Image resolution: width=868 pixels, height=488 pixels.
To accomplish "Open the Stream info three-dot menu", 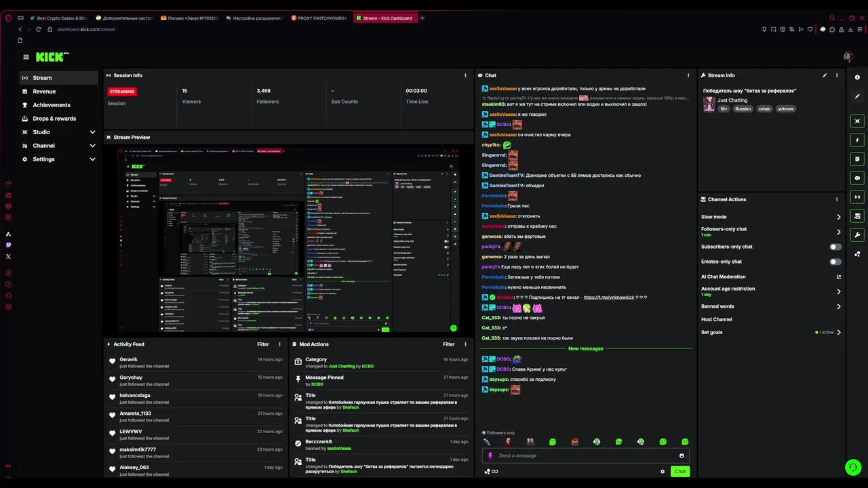I will (x=837, y=75).
